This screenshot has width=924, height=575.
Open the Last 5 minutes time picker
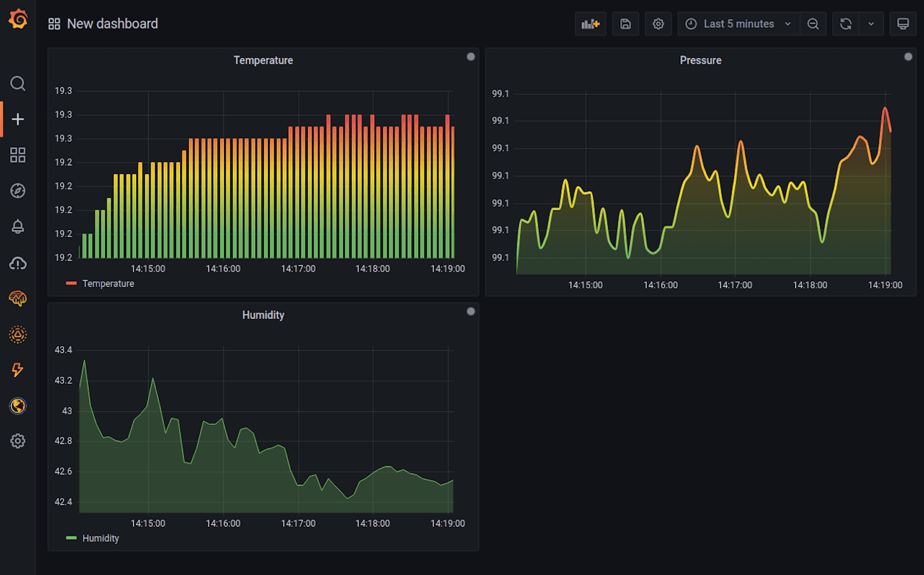coord(738,24)
